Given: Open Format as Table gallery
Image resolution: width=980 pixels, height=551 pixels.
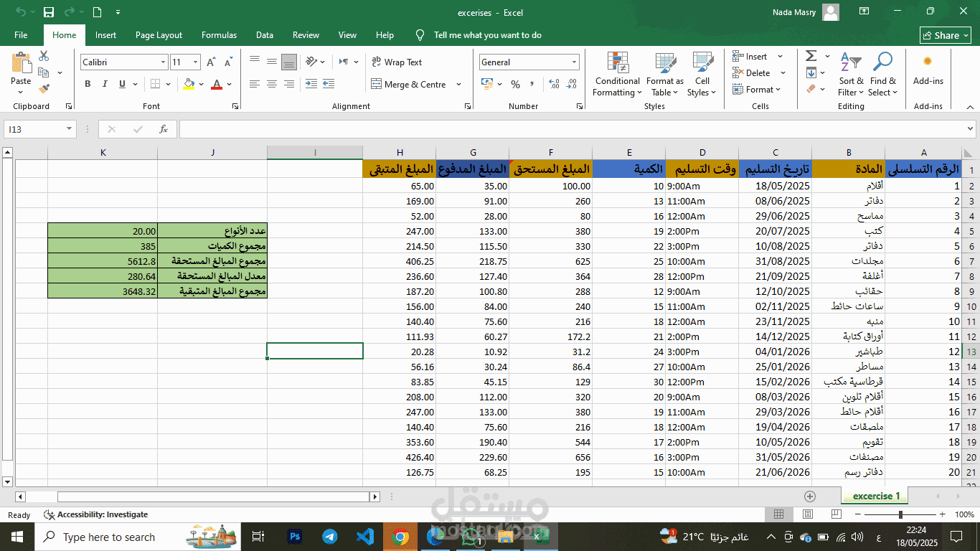Looking at the screenshot, I should tap(665, 74).
